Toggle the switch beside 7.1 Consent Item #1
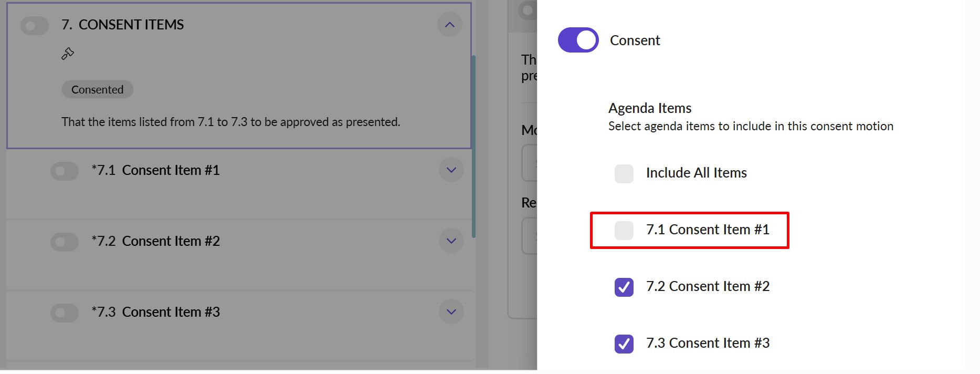This screenshot has height=374, width=980. click(64, 171)
